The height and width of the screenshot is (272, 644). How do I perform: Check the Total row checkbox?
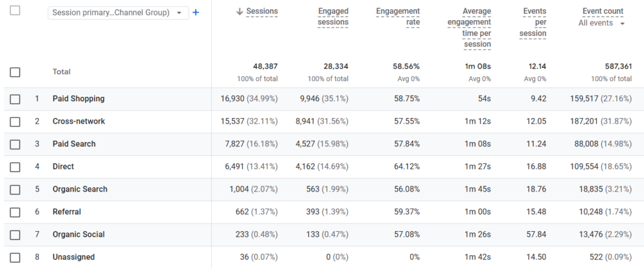pyautogui.click(x=15, y=72)
